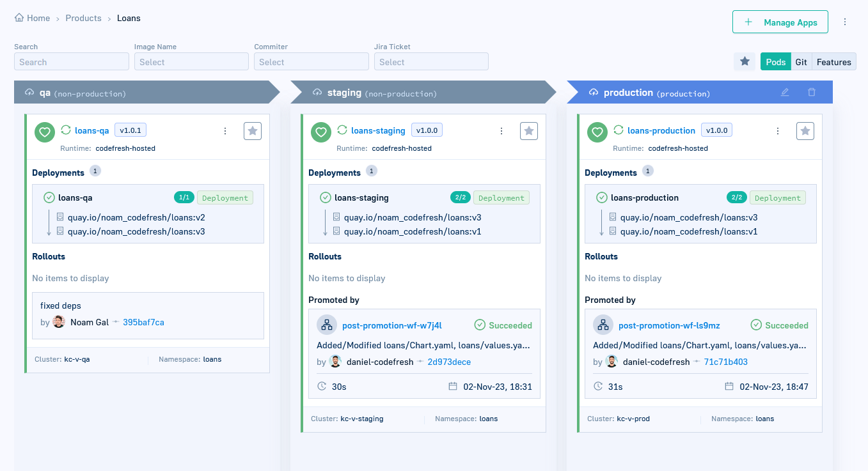Viewport: 868px width, 471px height.
Task: Click the Manage Apps button
Action: click(780, 22)
